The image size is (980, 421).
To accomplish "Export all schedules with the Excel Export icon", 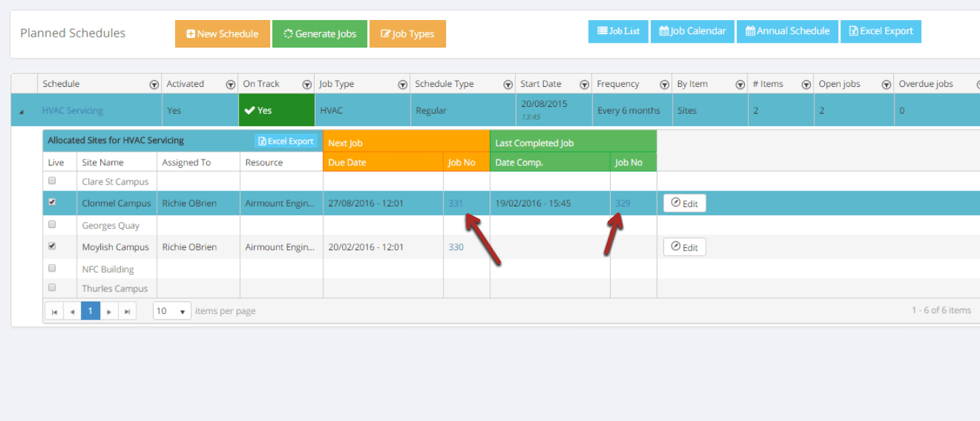I will click(x=880, y=31).
